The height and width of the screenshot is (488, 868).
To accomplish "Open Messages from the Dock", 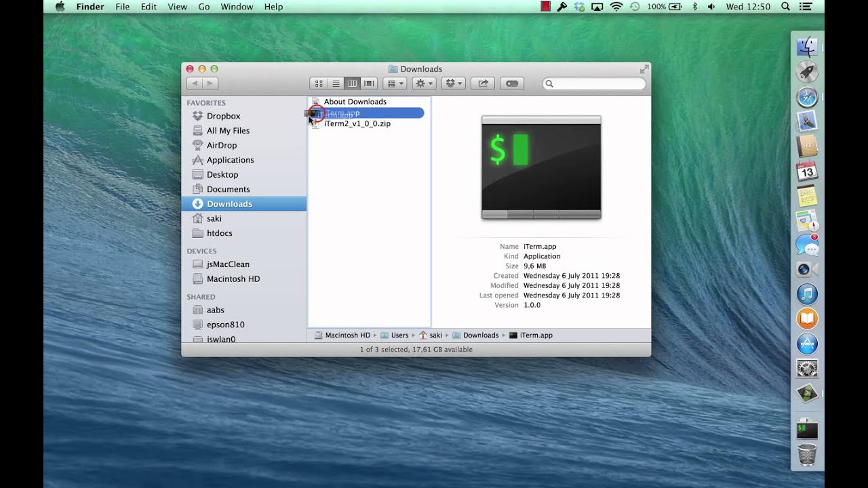I will pos(807,245).
